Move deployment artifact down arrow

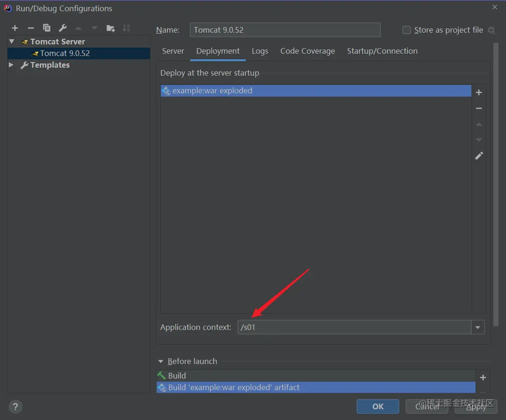(x=479, y=140)
